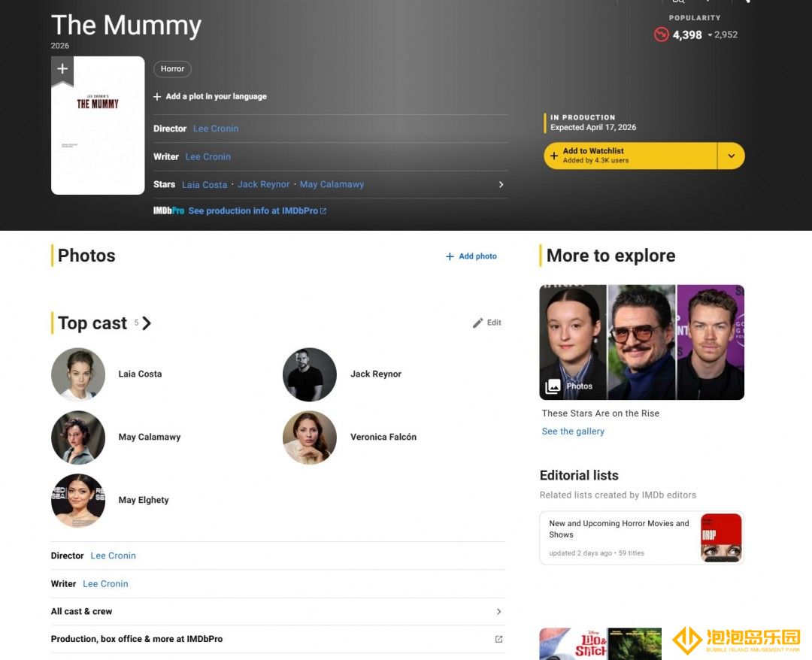Click Add to Watchlist button
Viewport: 812px width, 660px height.
[631, 156]
